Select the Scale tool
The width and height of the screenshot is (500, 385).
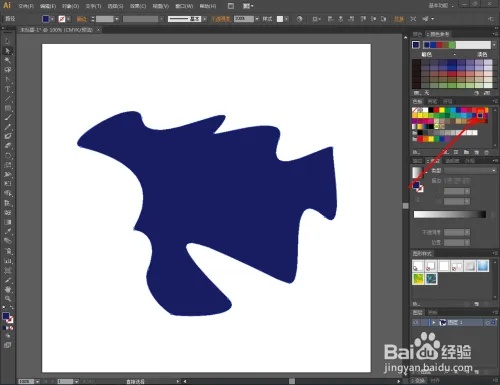(x=7, y=165)
